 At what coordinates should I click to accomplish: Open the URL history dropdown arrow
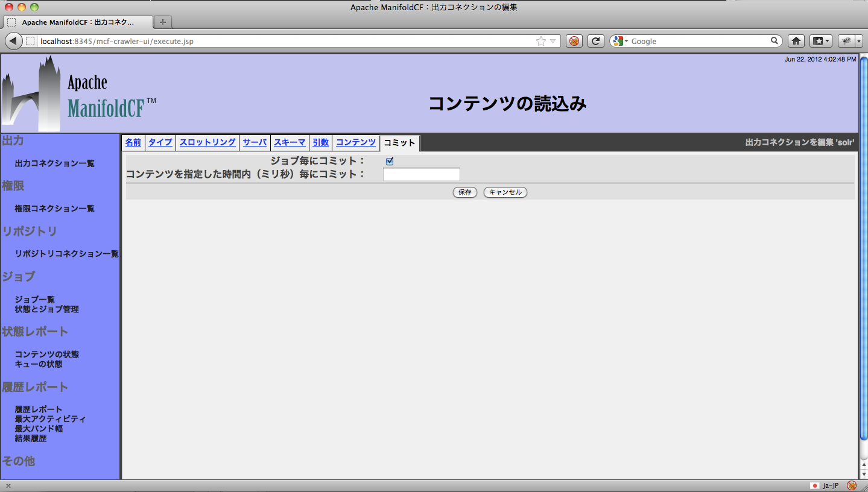[x=553, y=41]
